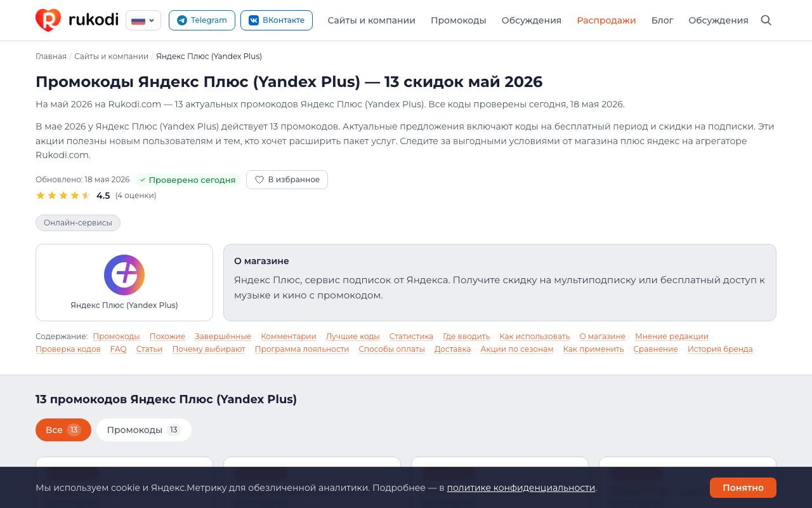Accept cookies with Понятно button
Viewport: 812px width, 508px height.
pyautogui.click(x=743, y=488)
